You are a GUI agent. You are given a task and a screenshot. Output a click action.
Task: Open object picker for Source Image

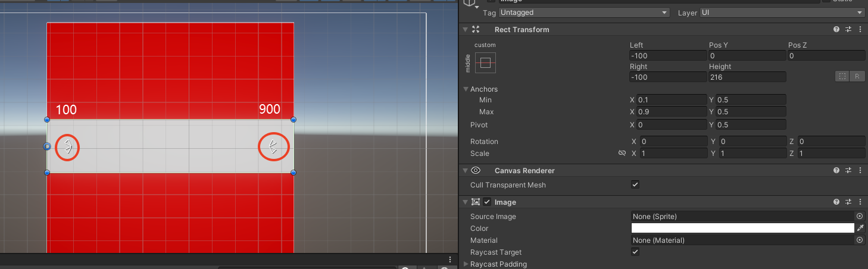pos(860,217)
